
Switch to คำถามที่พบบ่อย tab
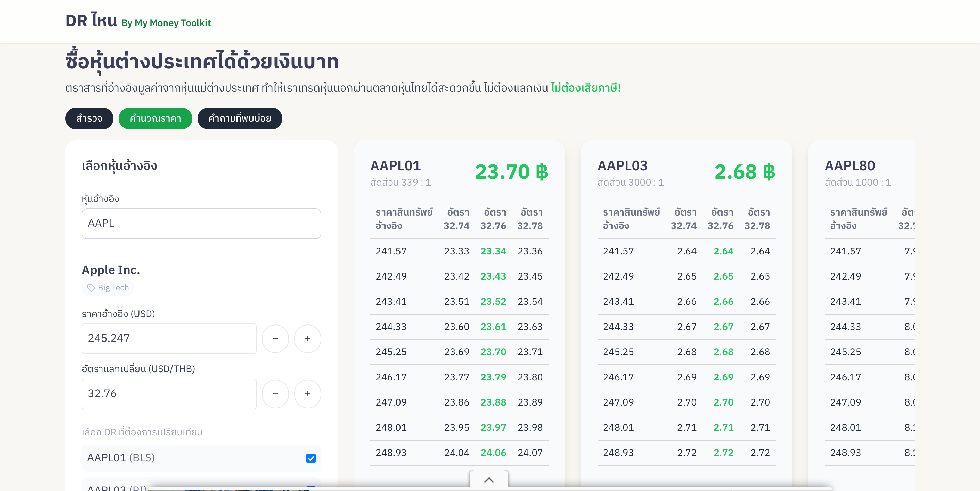pos(240,118)
